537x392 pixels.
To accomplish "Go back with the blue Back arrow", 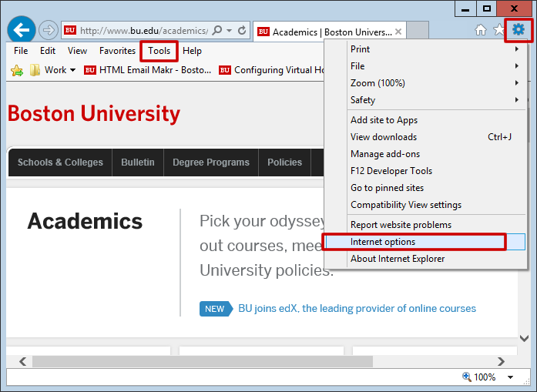I will (22, 30).
